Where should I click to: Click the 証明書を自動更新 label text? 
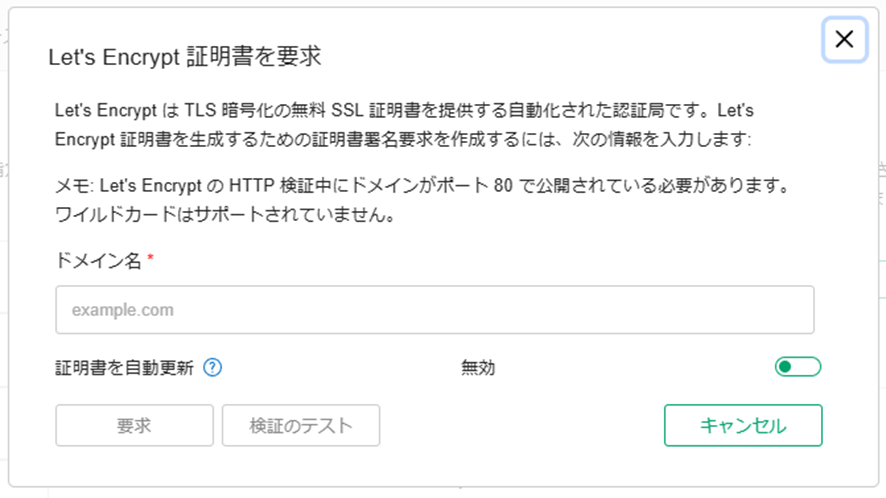[x=124, y=368]
